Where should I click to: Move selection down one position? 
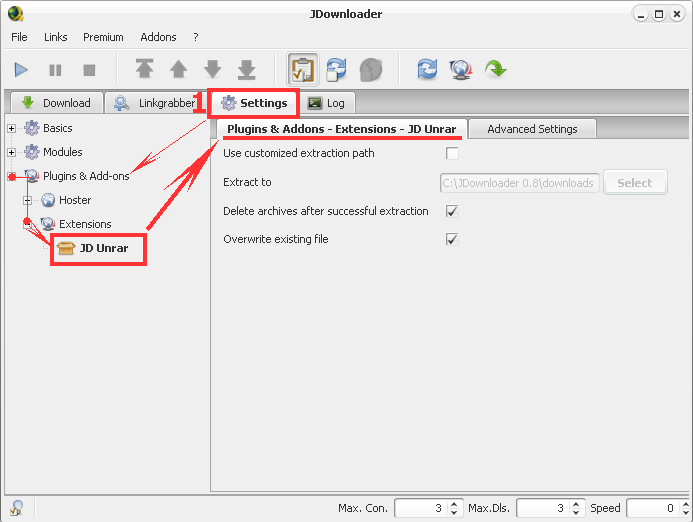pos(213,69)
